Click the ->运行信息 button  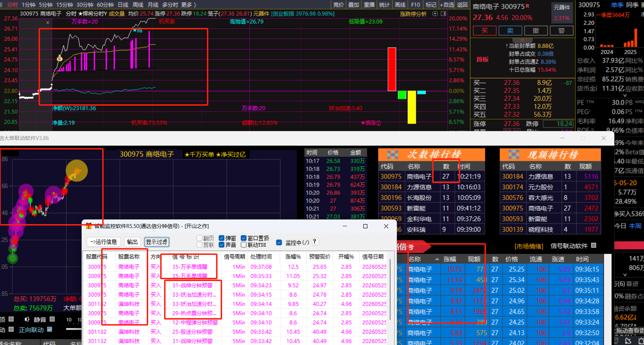[104, 242]
